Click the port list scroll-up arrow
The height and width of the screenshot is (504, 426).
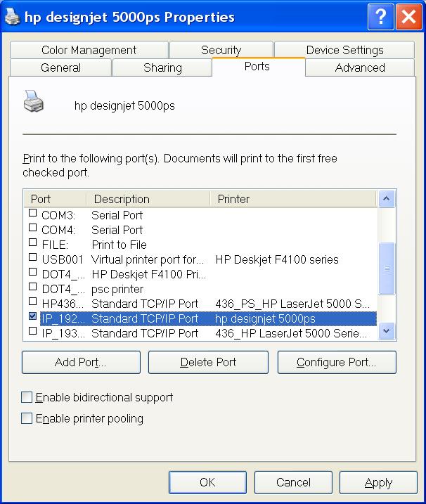click(x=387, y=199)
